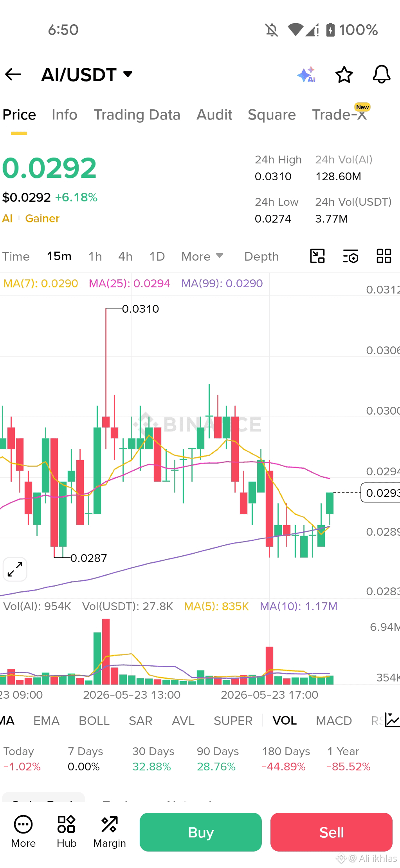Screen dimensions: 400x868
Task: Tap the red Sell button
Action: [x=332, y=832]
